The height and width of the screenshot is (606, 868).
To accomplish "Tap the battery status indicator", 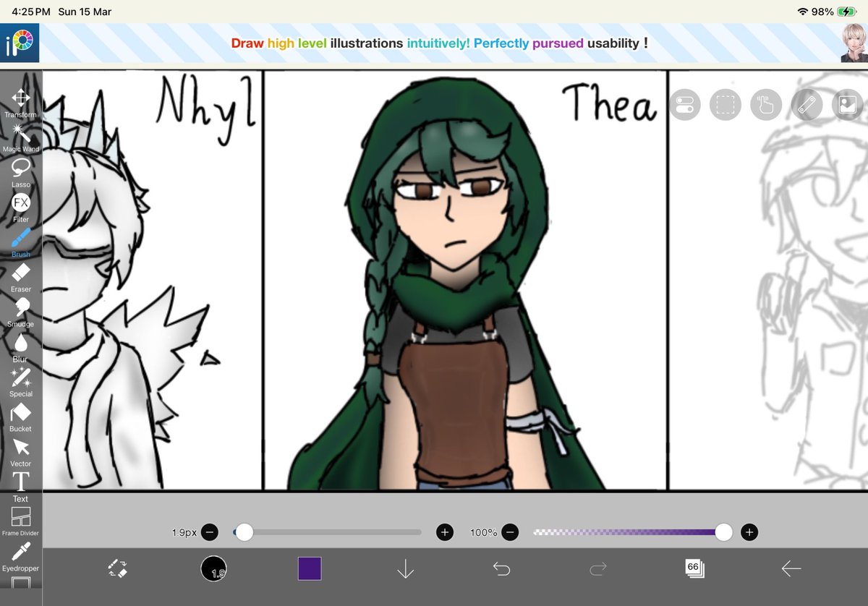I will tap(846, 12).
